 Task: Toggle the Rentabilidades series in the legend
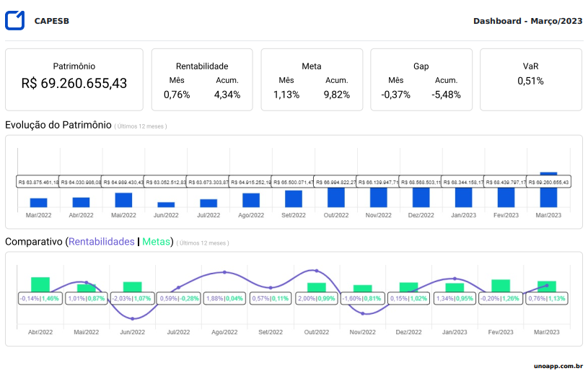click(x=101, y=242)
